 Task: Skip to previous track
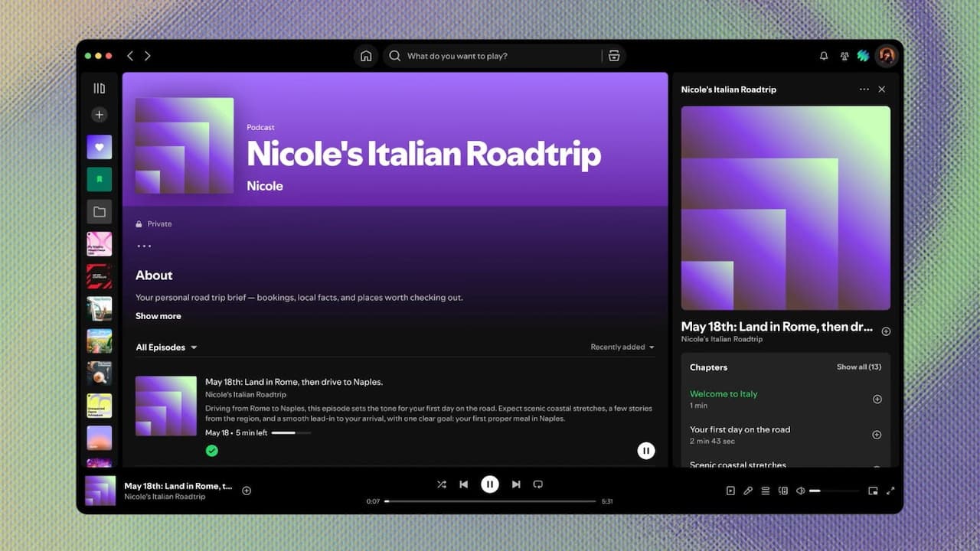[464, 484]
